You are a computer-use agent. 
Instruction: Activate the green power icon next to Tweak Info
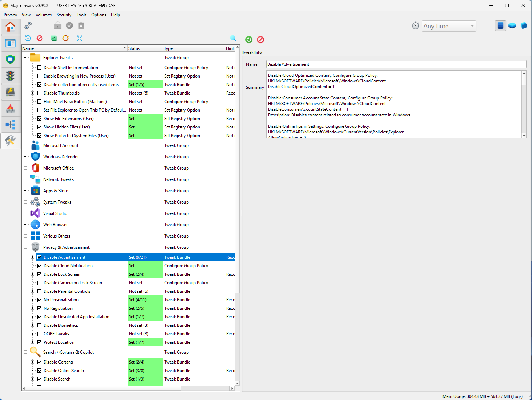[x=248, y=40]
